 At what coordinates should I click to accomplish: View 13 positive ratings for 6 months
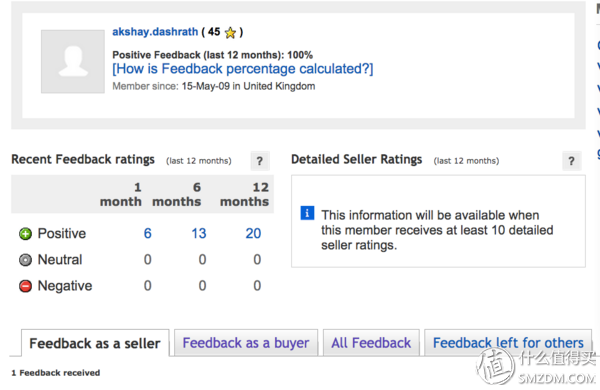(x=199, y=233)
